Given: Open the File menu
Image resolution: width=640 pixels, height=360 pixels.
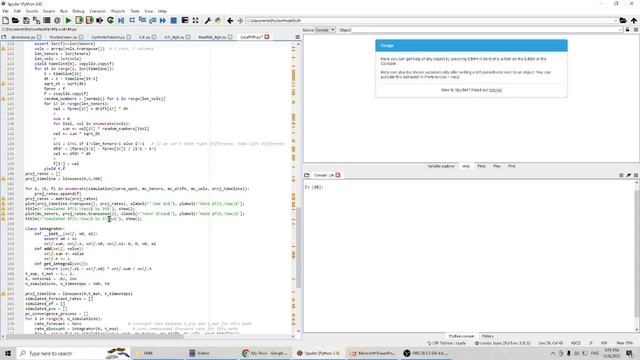Looking at the screenshot, I should point(5,11).
